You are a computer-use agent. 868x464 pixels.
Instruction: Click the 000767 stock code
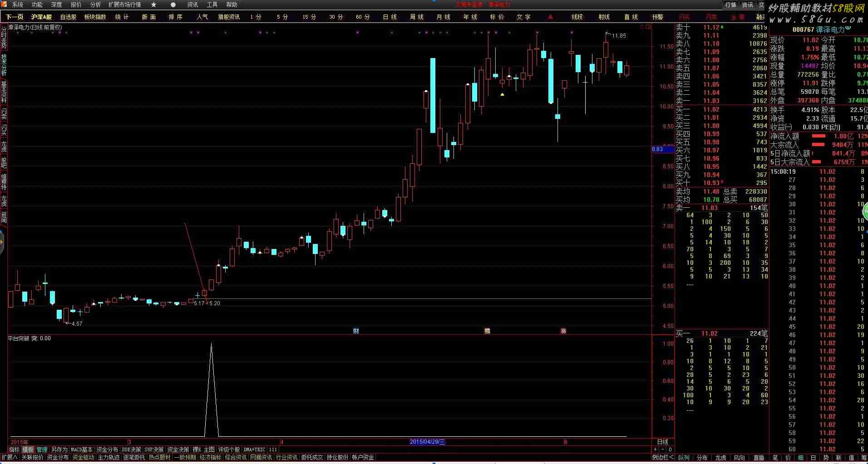click(803, 29)
